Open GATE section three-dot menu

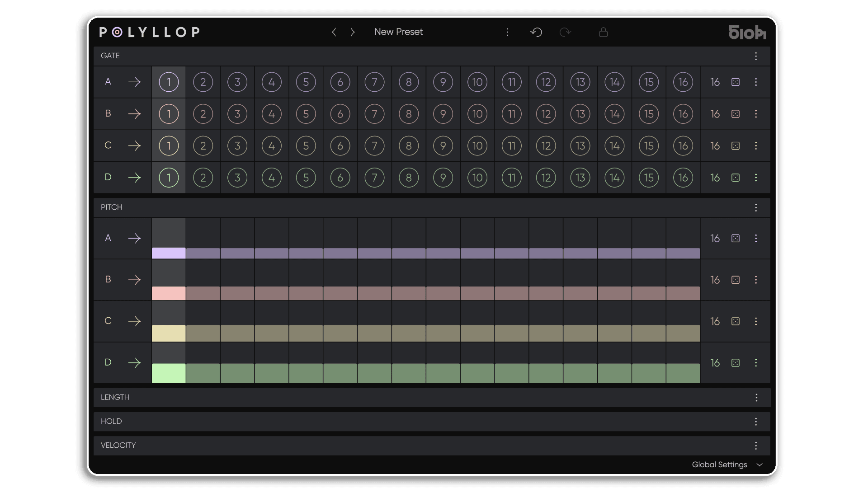[756, 56]
